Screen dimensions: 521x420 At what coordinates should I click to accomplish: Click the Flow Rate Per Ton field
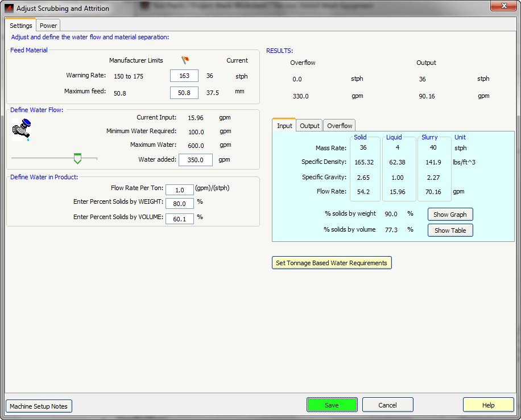point(180,190)
